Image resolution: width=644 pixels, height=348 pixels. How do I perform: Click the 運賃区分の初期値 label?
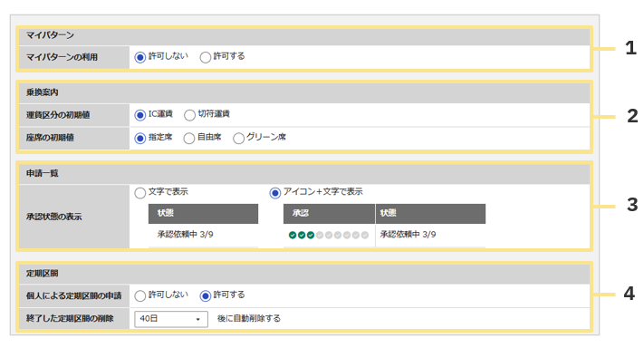[x=58, y=115]
